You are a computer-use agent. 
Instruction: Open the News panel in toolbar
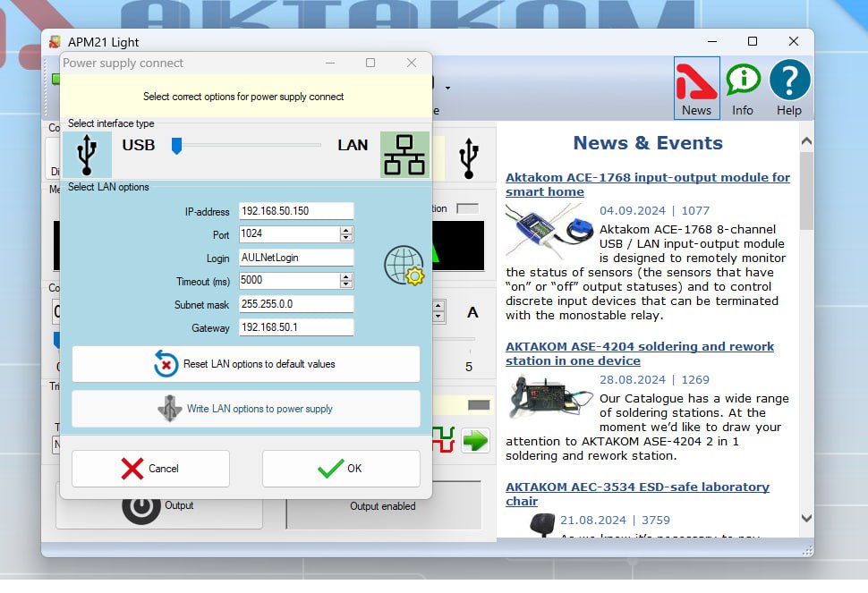click(x=696, y=88)
